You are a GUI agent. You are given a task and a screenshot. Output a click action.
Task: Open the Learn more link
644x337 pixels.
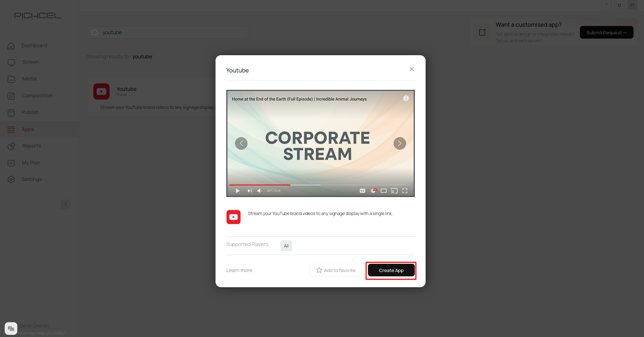(239, 270)
